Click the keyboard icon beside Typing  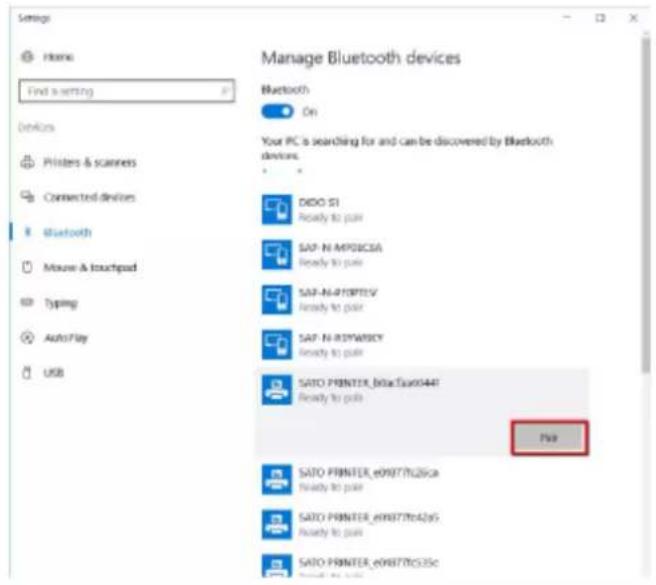pos(27,302)
